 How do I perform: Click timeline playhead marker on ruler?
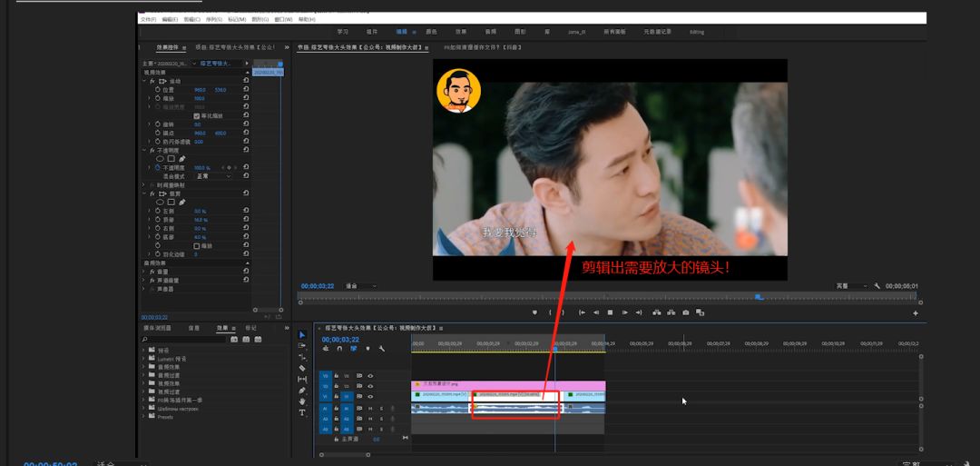tap(555, 349)
